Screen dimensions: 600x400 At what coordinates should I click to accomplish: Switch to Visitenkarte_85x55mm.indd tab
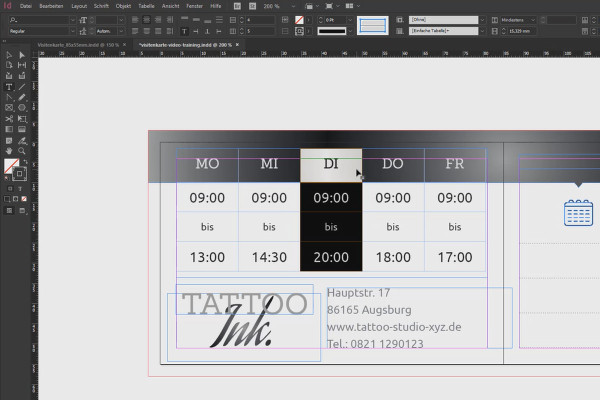point(78,45)
